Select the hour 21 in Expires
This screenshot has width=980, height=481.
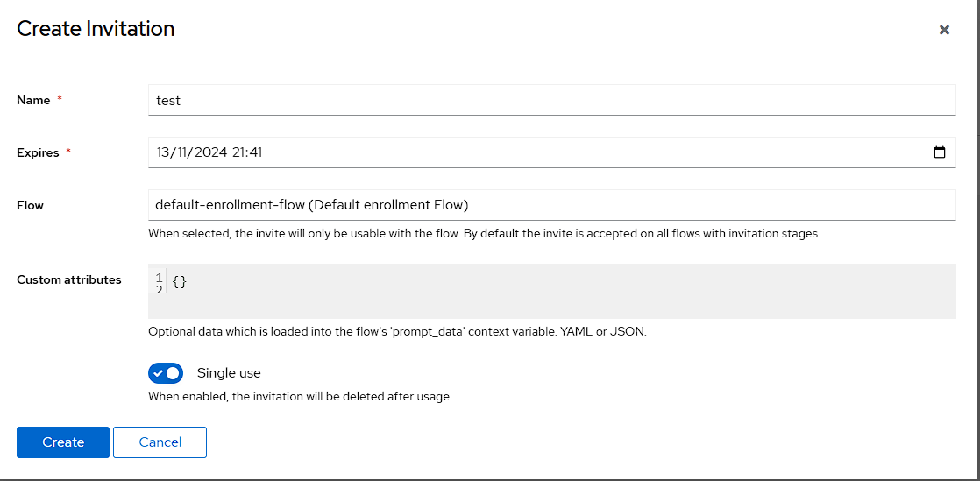[x=239, y=152]
